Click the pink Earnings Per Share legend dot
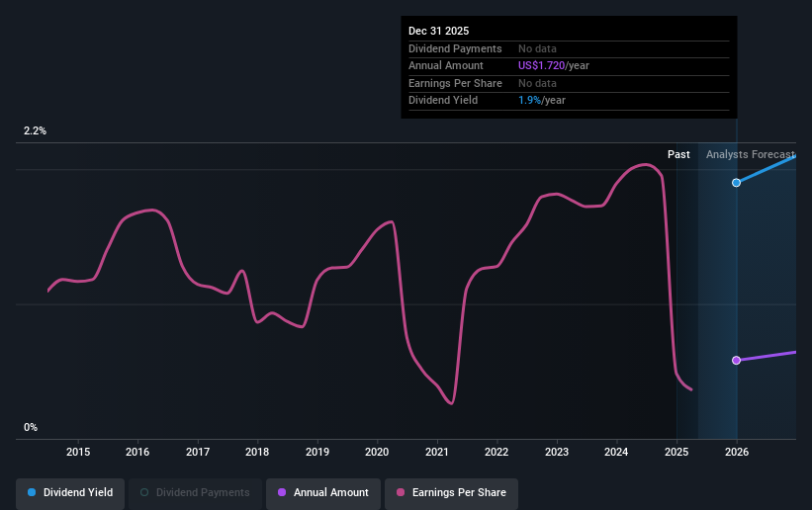This screenshot has height=510, width=812. coord(401,492)
